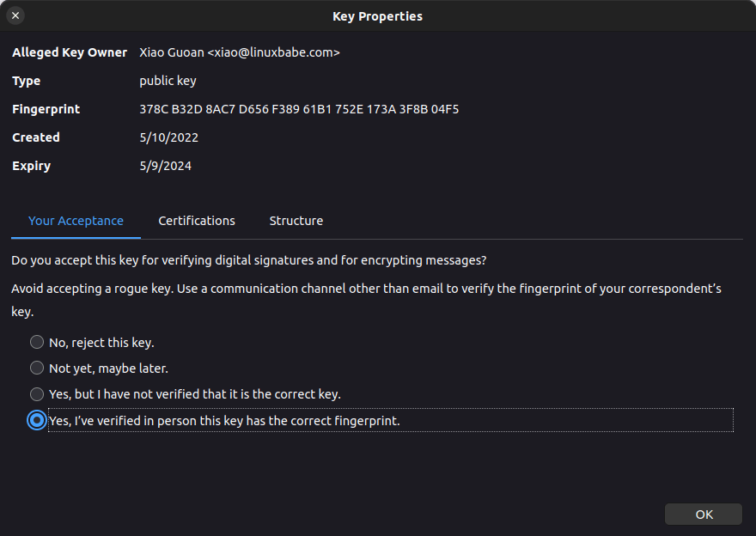
Task: Open the Certifications tab
Action: point(197,221)
